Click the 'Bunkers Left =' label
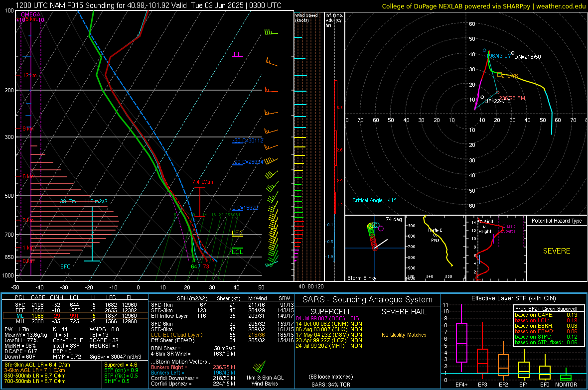Image resolution: width=588 pixels, height=390 pixels. [167, 373]
